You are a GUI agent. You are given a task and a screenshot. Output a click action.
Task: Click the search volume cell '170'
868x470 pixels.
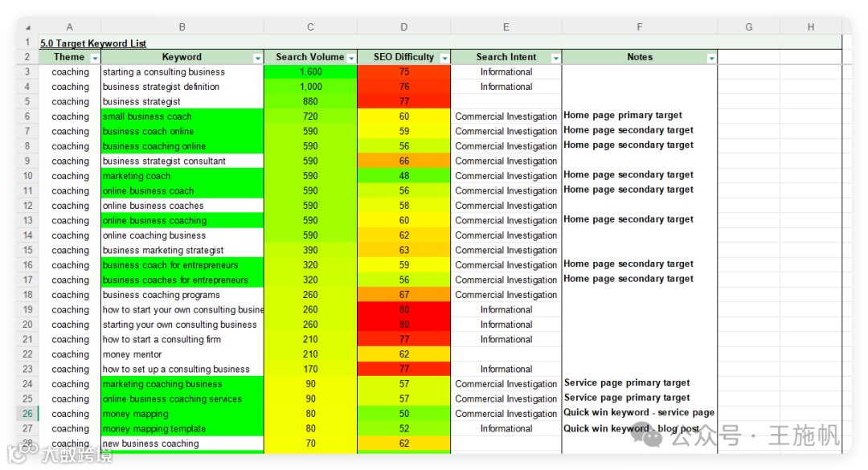point(310,370)
